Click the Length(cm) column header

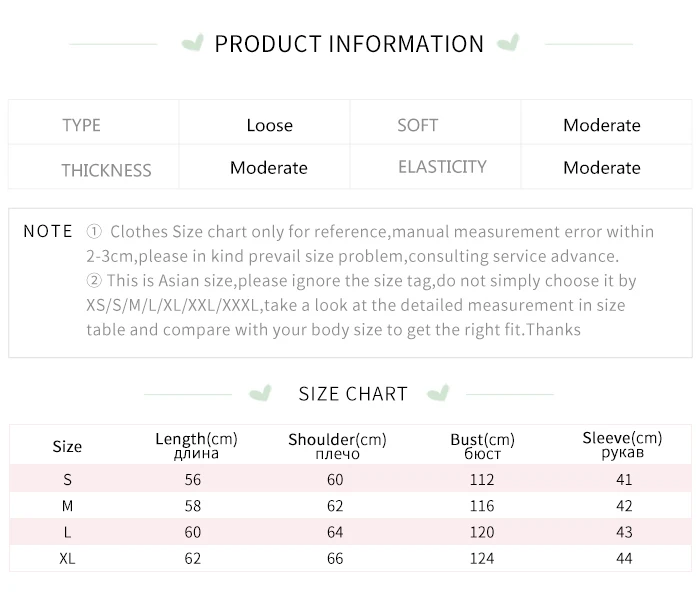point(195,445)
